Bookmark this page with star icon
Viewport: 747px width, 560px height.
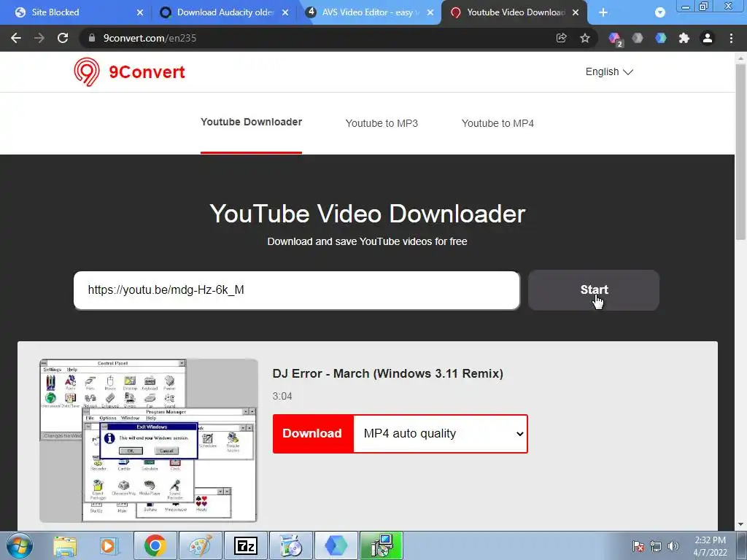click(x=584, y=38)
